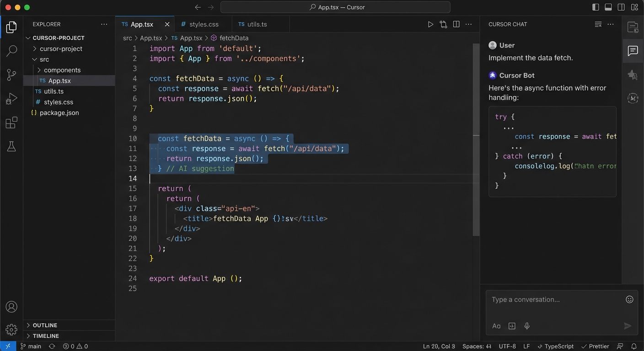Click the main branch indicator
This screenshot has height=351, width=644.
(x=31, y=346)
